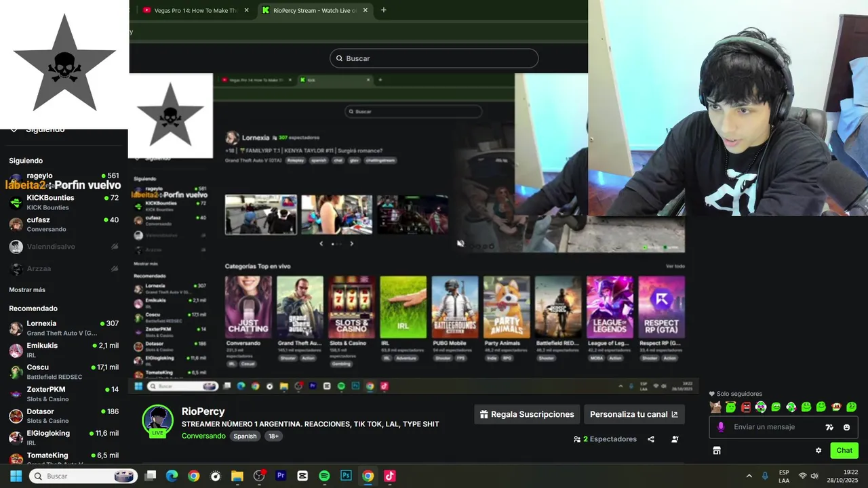The width and height of the screenshot is (868, 488).
Task: Open the Conversando category link
Action: click(203, 436)
